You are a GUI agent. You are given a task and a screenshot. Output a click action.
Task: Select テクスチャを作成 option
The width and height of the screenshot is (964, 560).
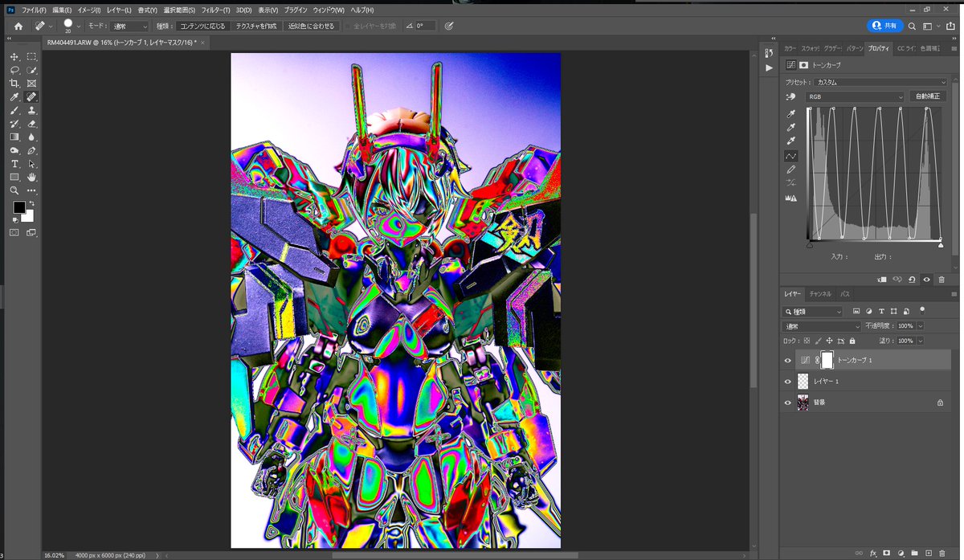pyautogui.click(x=255, y=26)
